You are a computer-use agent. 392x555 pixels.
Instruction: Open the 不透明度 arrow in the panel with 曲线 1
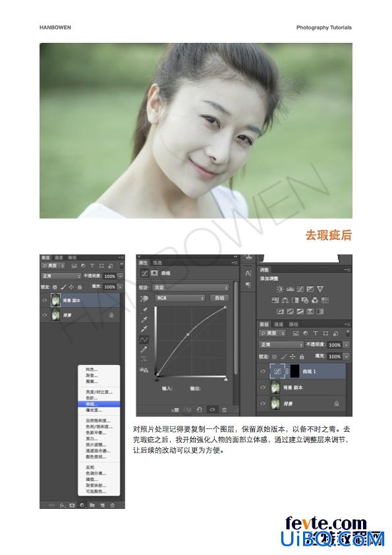point(347,345)
